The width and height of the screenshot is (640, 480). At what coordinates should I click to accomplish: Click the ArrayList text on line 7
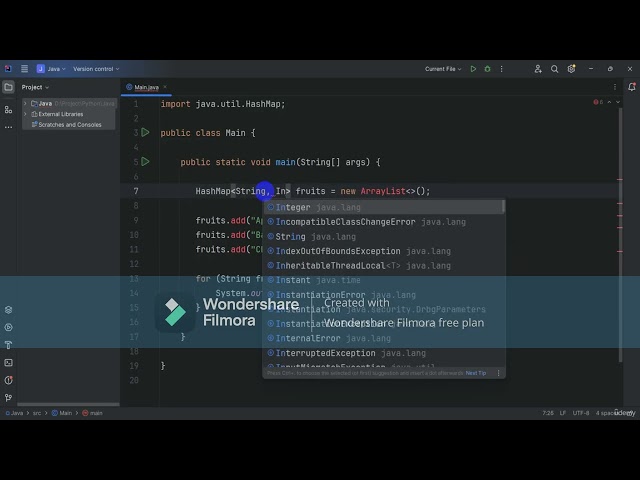coord(383,191)
